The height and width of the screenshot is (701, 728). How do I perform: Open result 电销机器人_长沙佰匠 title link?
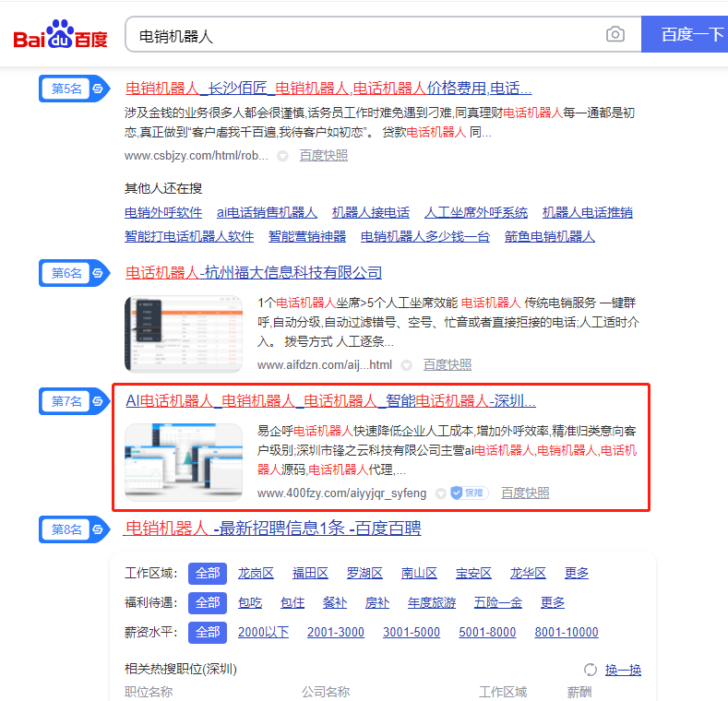point(328,89)
